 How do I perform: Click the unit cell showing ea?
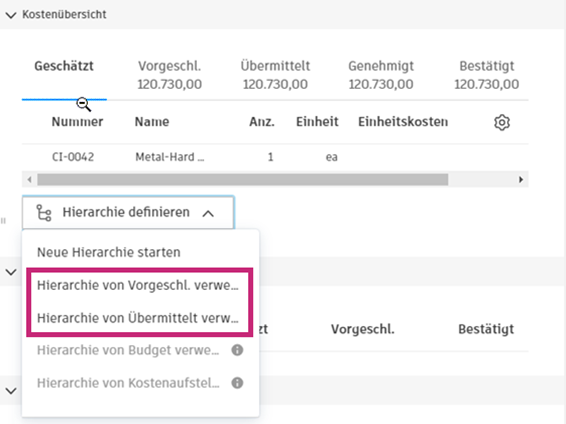[331, 157]
